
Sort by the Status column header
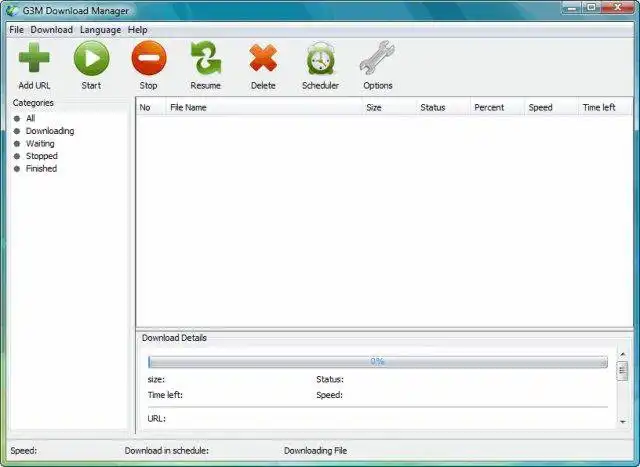(443, 107)
